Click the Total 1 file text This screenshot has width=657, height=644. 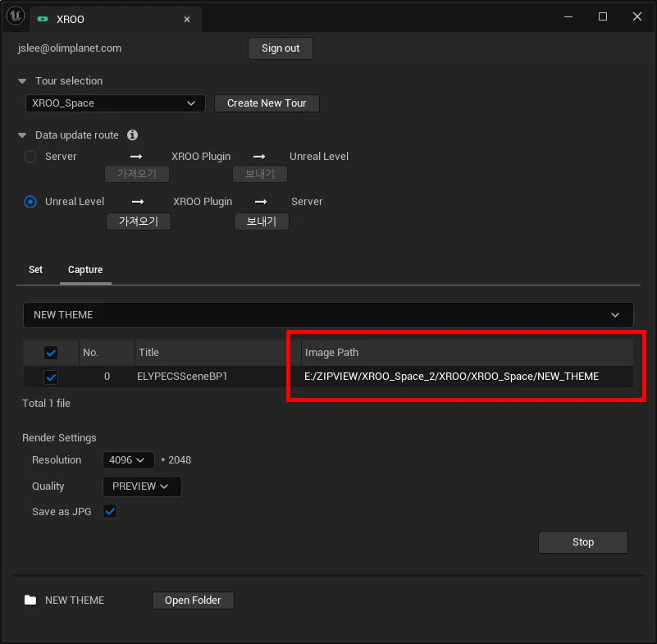[46, 403]
